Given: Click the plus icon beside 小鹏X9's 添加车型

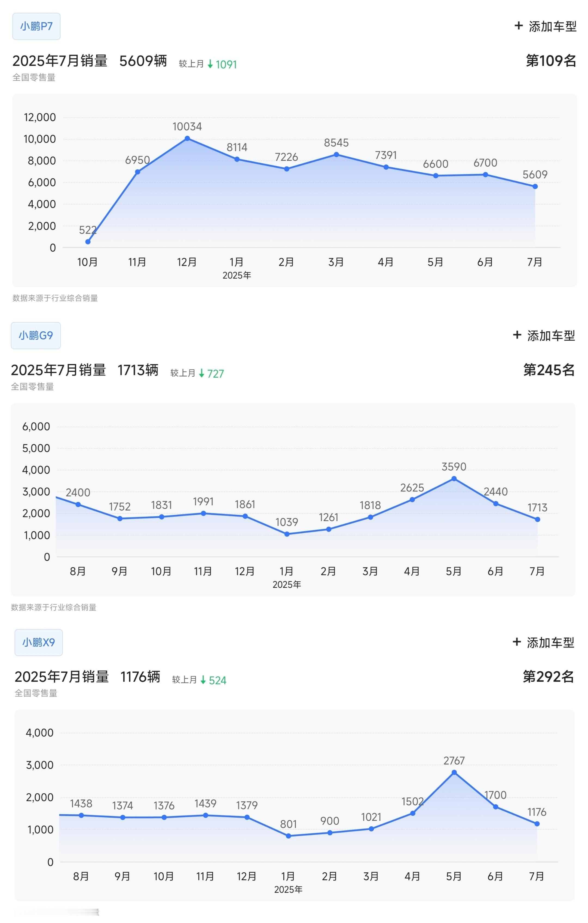Looking at the screenshot, I should coord(517,642).
